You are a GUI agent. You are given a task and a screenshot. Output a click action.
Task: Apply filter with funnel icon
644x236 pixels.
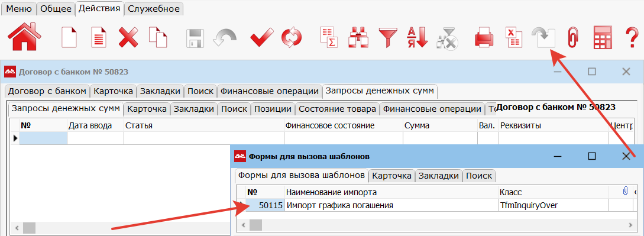point(388,37)
